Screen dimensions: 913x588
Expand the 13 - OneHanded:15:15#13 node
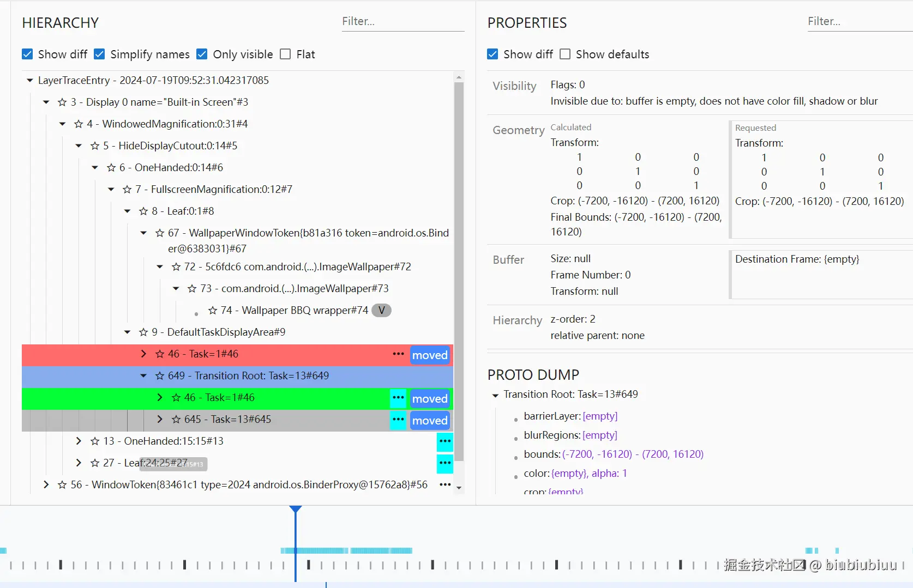click(x=79, y=441)
